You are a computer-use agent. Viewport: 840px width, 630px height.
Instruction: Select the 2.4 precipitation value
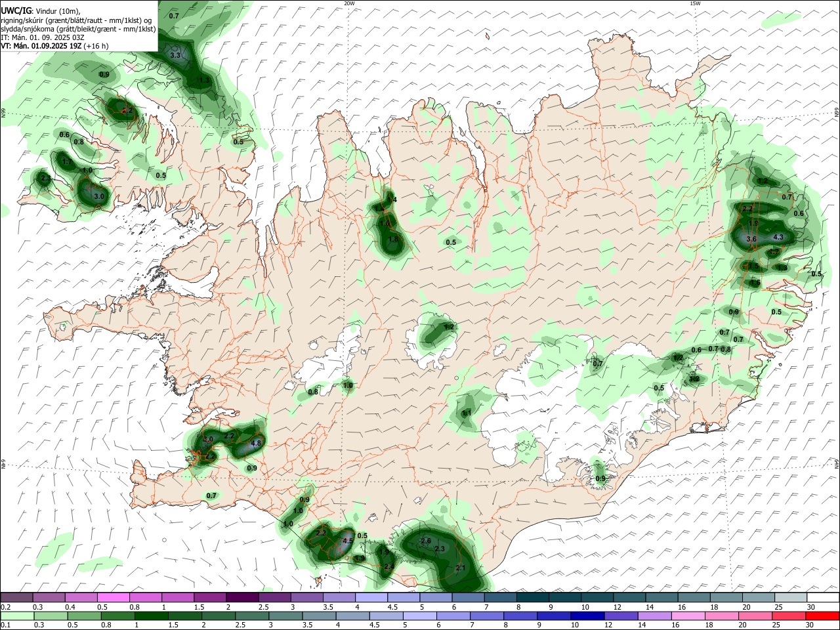tap(388, 566)
